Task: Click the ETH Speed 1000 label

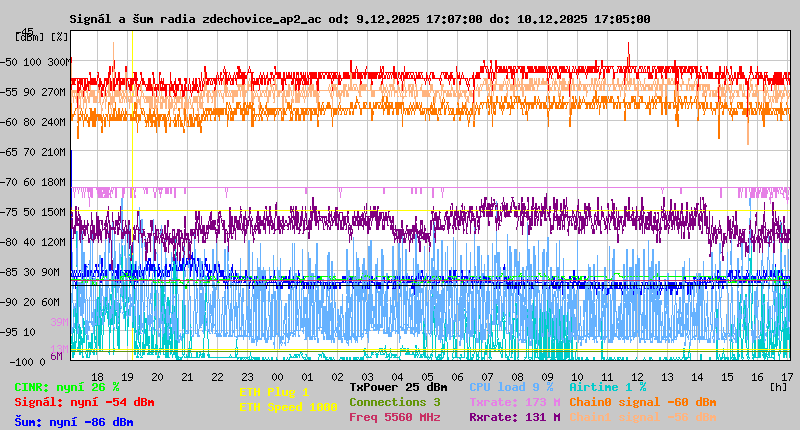Action: (x=288, y=407)
